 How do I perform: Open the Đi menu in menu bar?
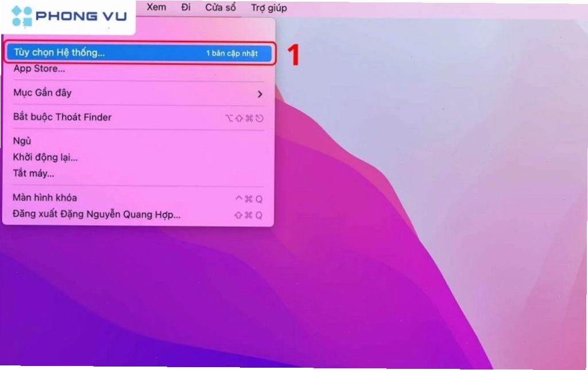pyautogui.click(x=186, y=7)
